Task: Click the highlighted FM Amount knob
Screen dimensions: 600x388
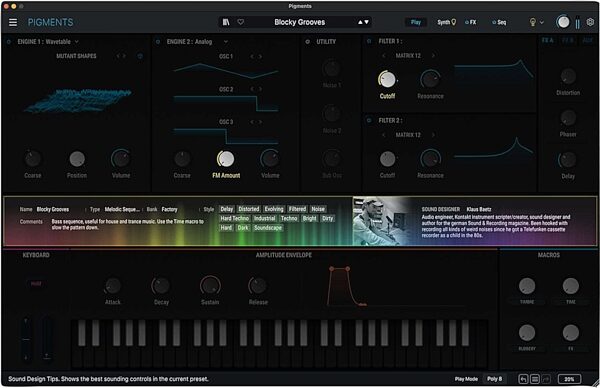Action: click(x=226, y=159)
